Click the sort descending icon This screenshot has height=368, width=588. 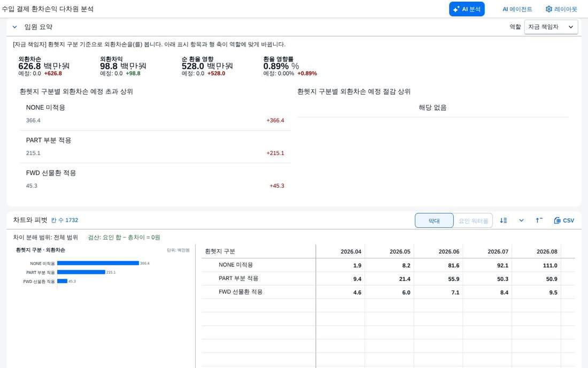click(x=503, y=220)
